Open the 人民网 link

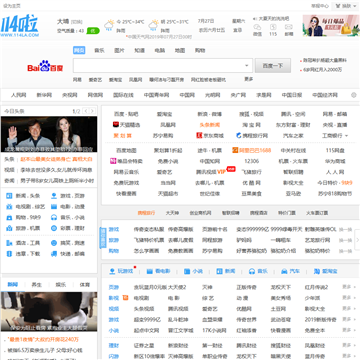coord(18,95)
